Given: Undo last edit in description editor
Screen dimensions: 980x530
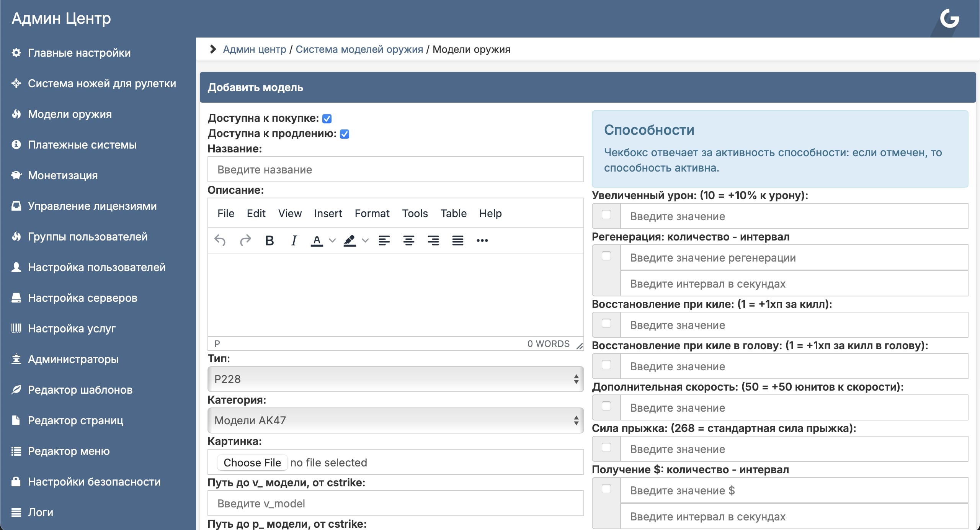Looking at the screenshot, I should pyautogui.click(x=220, y=240).
